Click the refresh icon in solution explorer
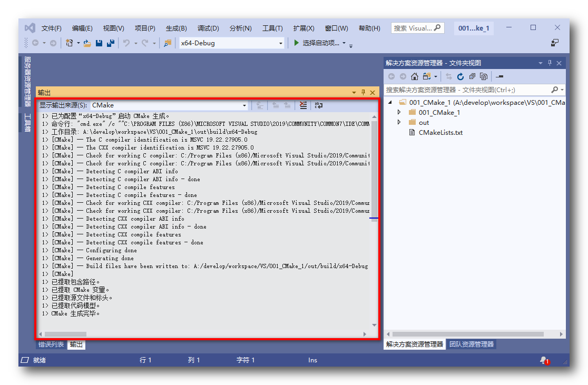 [x=460, y=76]
